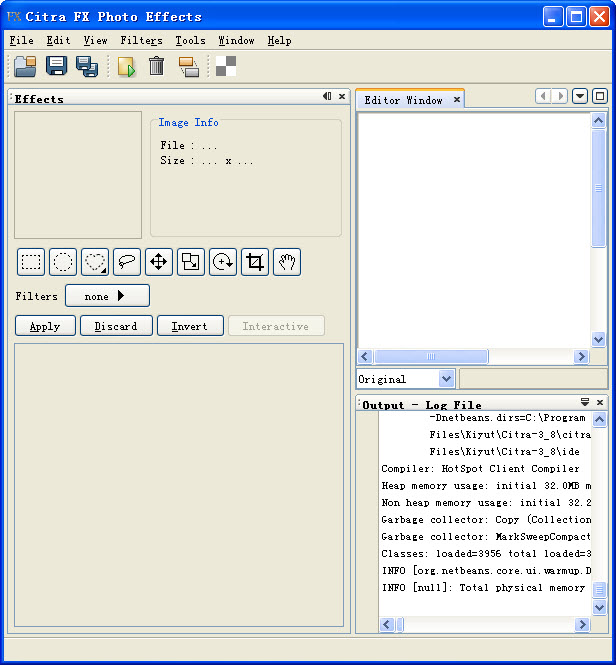The height and width of the screenshot is (665, 616).
Task: Click the 'Garbage collector: MarkSweepCompact' line
Action: click(x=486, y=536)
